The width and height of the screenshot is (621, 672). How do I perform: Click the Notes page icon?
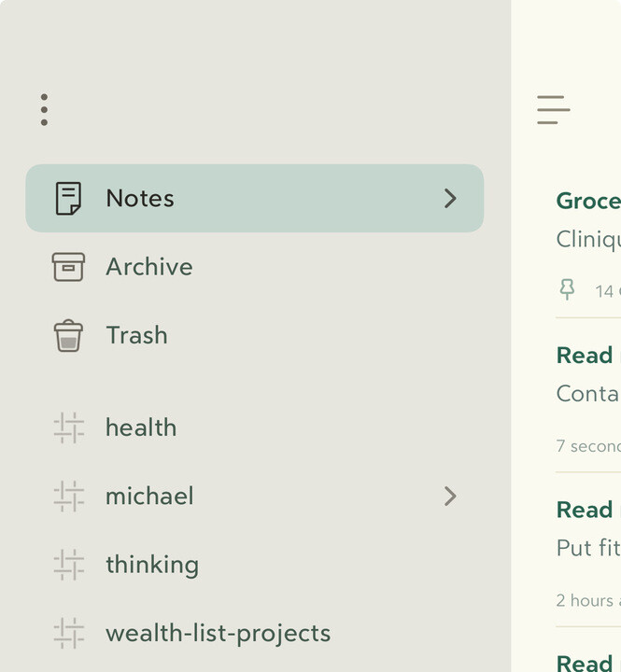(x=68, y=199)
